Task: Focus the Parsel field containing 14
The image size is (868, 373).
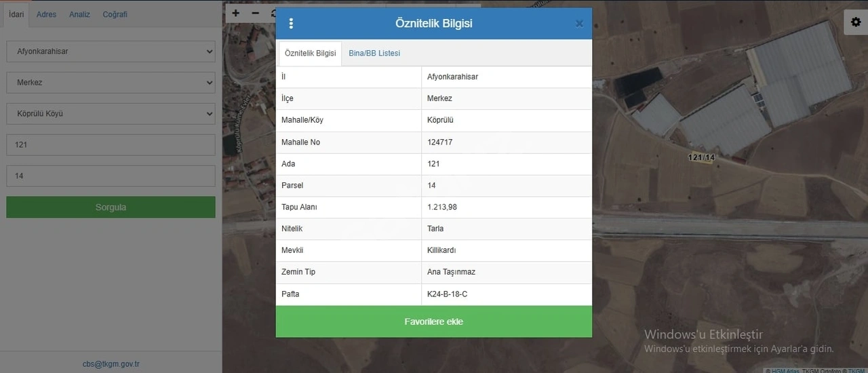Action: tap(111, 176)
